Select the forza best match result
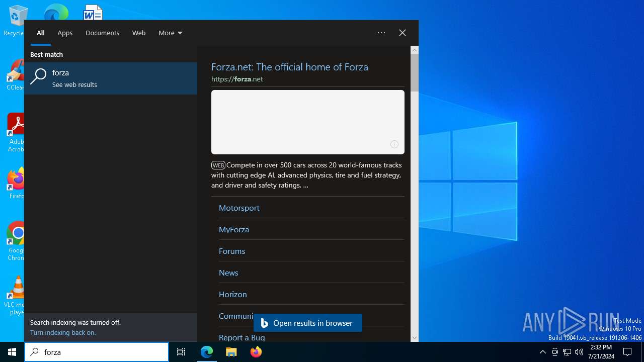Image resolution: width=644 pixels, height=362 pixels. pyautogui.click(x=111, y=78)
